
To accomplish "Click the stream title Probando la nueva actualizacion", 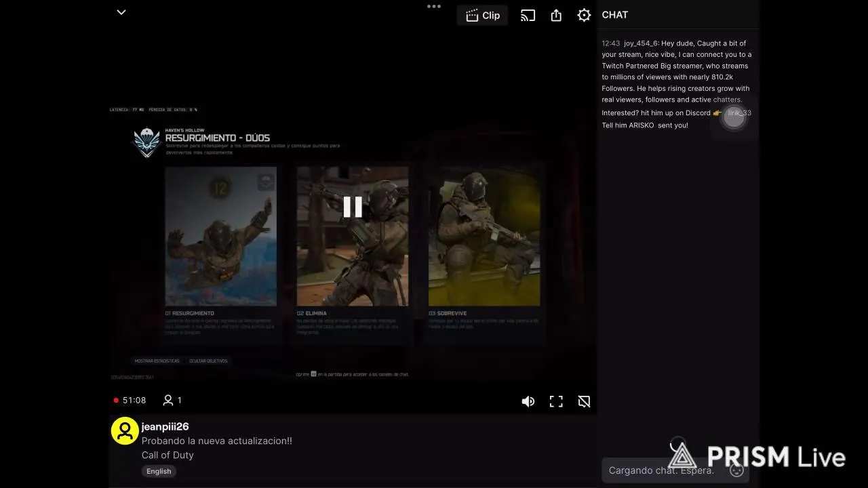I will click(x=217, y=441).
